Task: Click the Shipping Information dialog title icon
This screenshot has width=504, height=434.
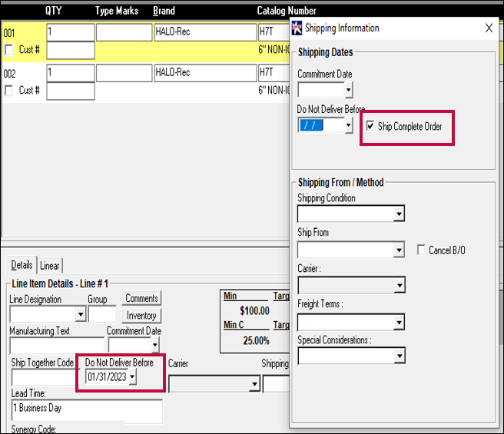Action: [x=297, y=28]
